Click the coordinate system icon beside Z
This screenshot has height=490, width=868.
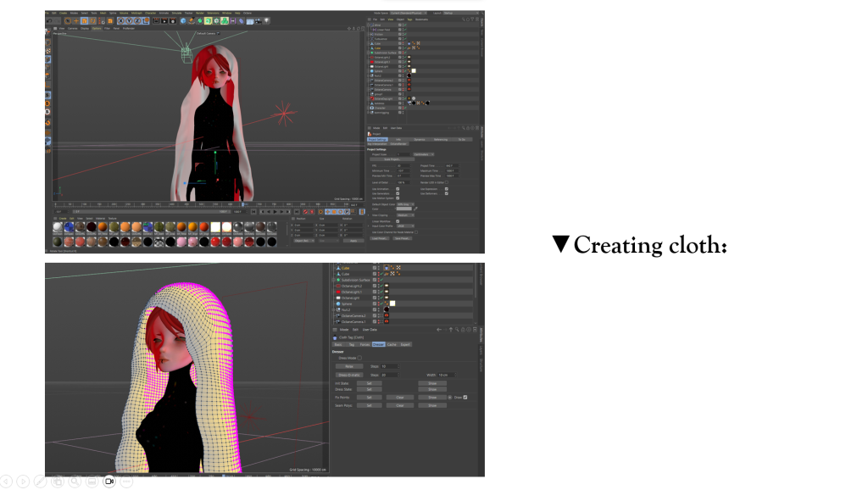(146, 21)
